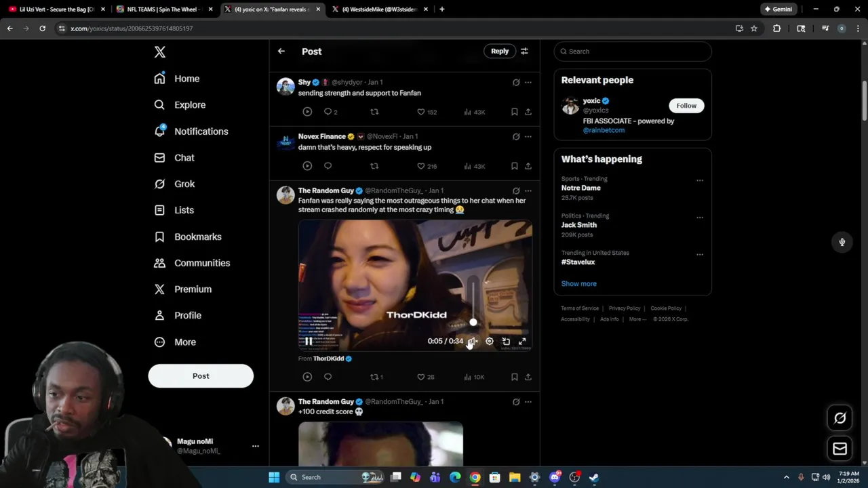Click the X search field
The height and width of the screenshot is (488, 868).
633,52
